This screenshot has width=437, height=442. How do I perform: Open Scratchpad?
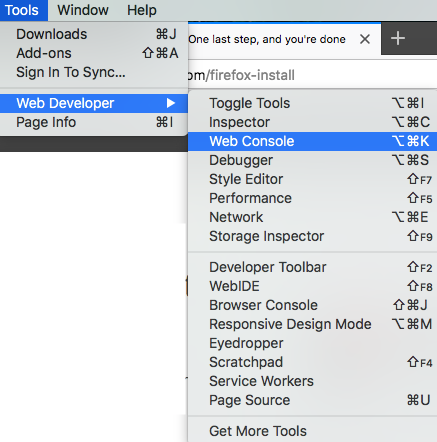[312, 362]
